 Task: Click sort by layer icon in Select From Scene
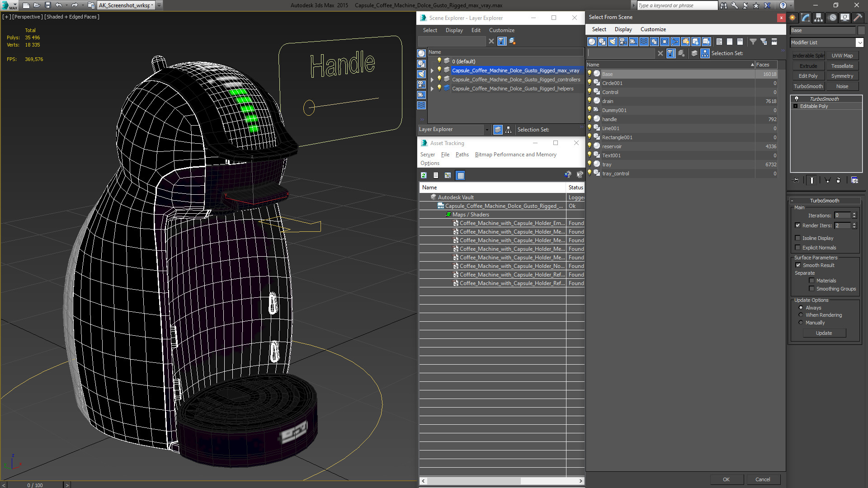click(694, 53)
